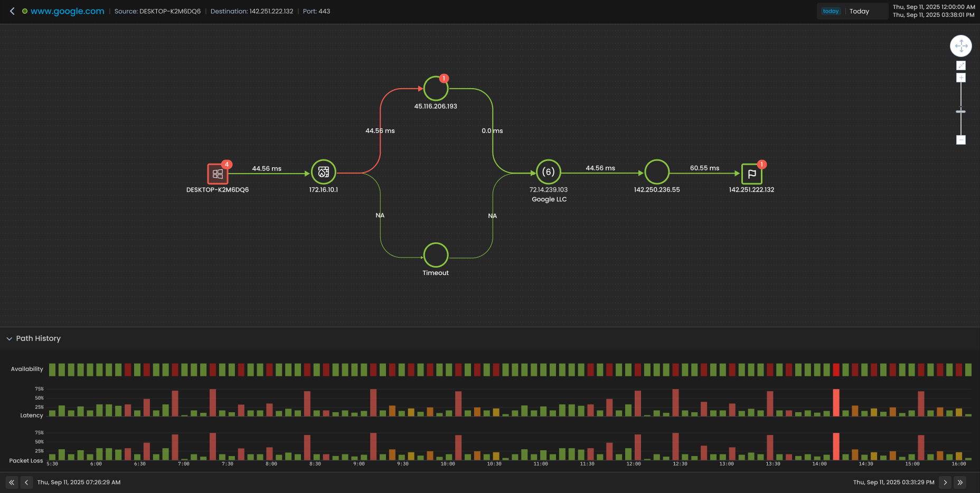Click the pan control on the map

[x=960, y=46]
